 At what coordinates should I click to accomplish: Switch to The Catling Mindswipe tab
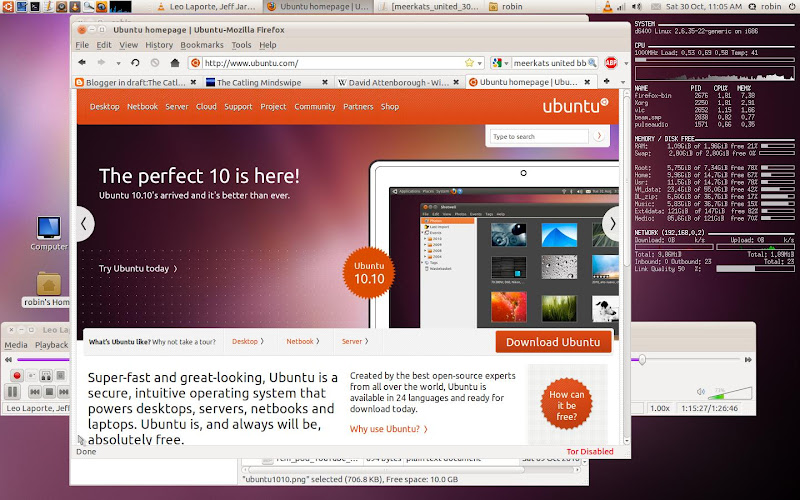pos(267,82)
